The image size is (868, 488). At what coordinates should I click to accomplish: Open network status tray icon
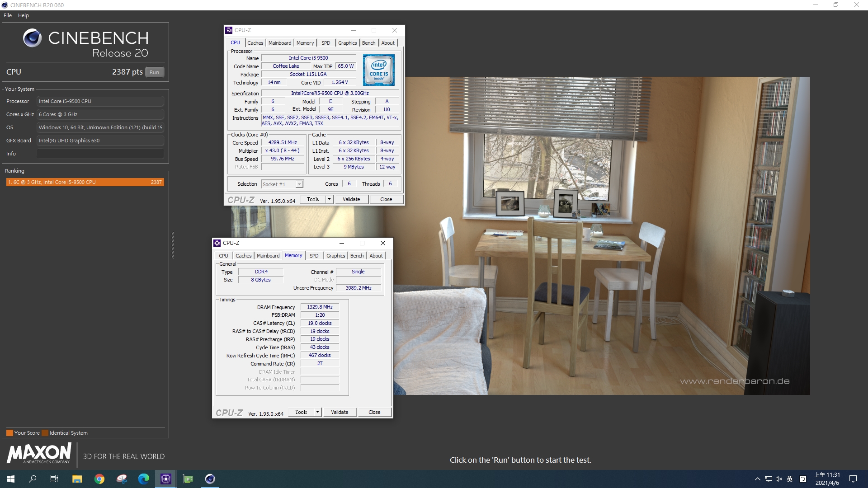[x=769, y=479]
